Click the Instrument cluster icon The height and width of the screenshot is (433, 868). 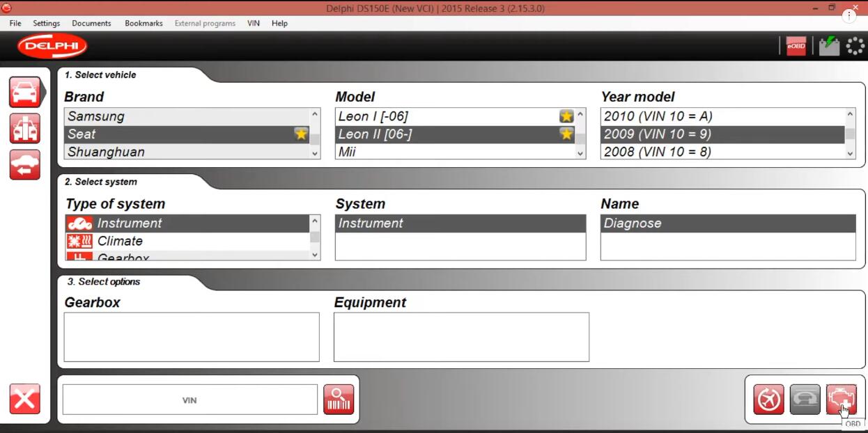(79, 223)
